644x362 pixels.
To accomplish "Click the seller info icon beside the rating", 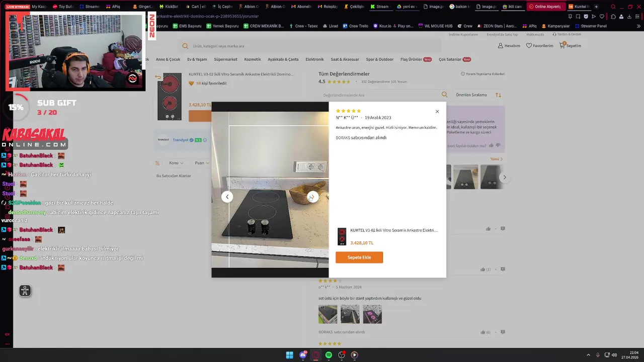I will point(205,140).
